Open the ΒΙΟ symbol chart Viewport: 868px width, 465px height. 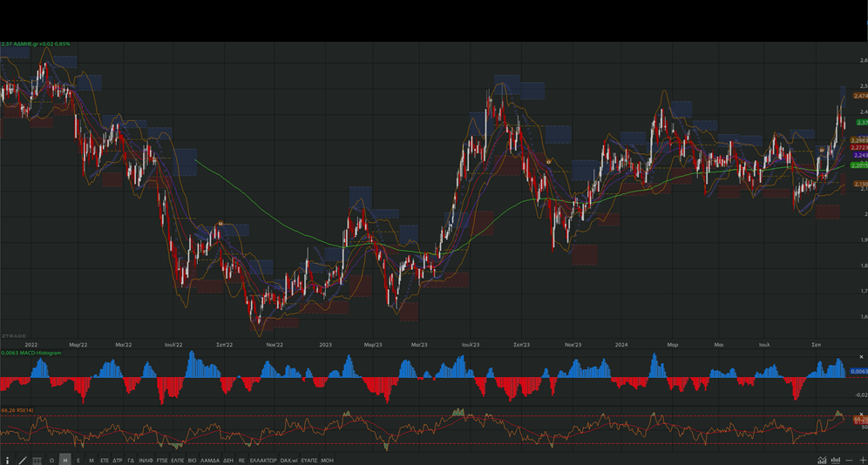click(192, 460)
